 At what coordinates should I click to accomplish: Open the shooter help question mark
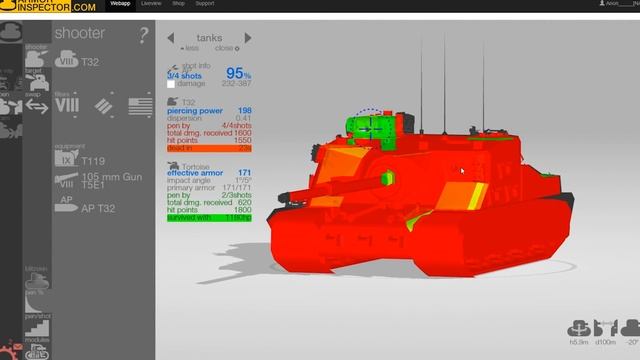[143, 36]
